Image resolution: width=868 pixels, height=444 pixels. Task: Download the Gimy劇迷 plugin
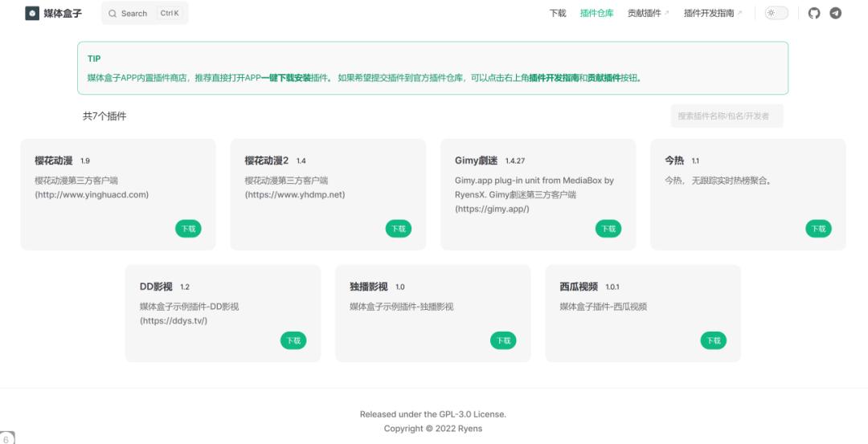coord(608,229)
